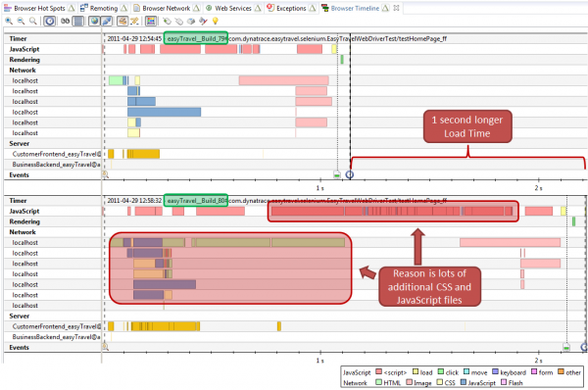This screenshot has width=588, height=390.
Task: Click the magnifier icon in upper Events row
Action: click(x=106, y=174)
